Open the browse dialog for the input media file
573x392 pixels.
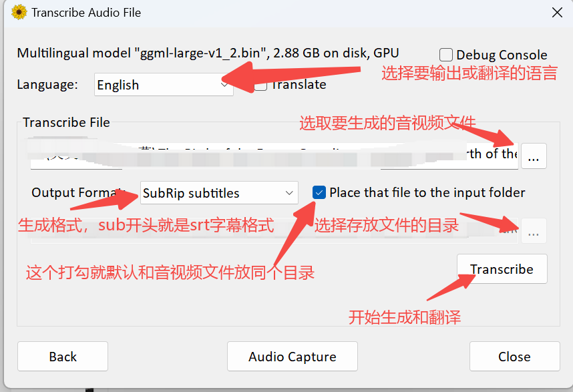tap(533, 156)
